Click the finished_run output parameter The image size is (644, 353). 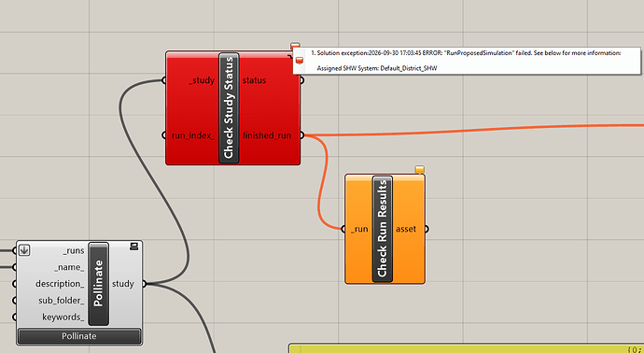(267, 135)
